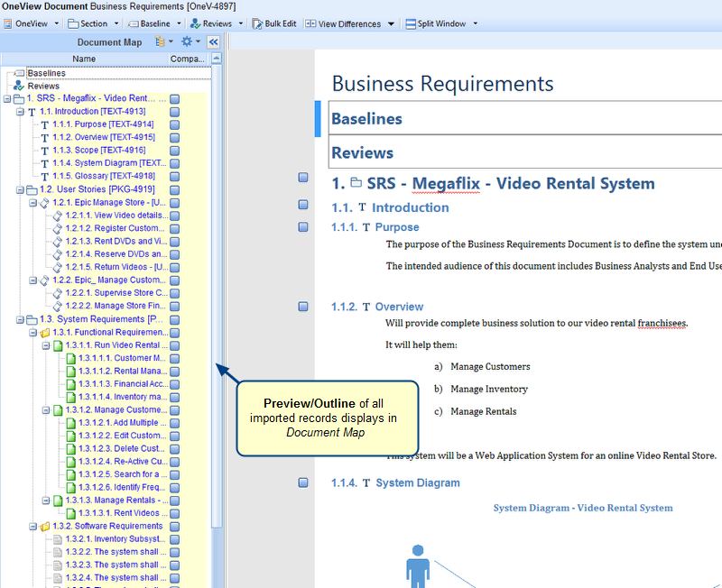Collapse the 1.2.1 Epic Manage Store node
This screenshot has width=722, height=588.
[32, 203]
